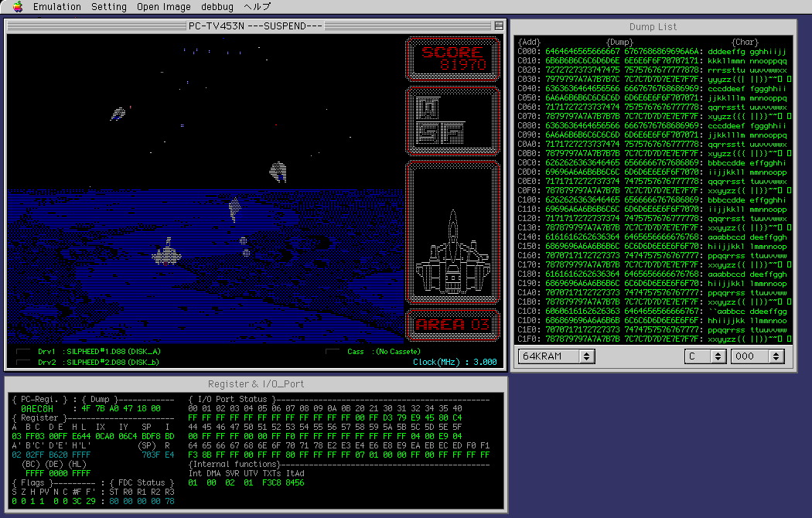Click the Register & I/O_Port window title
The height and width of the screenshot is (518, 812).
(x=256, y=384)
